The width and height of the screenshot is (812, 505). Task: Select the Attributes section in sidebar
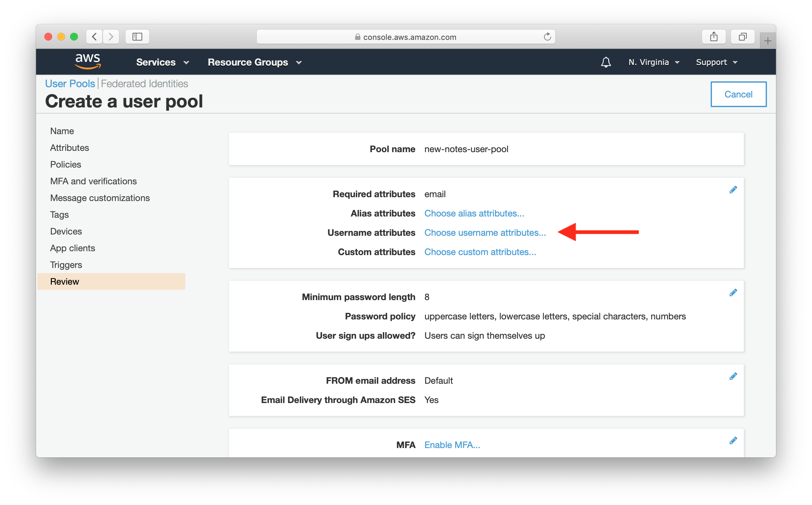[x=69, y=148]
